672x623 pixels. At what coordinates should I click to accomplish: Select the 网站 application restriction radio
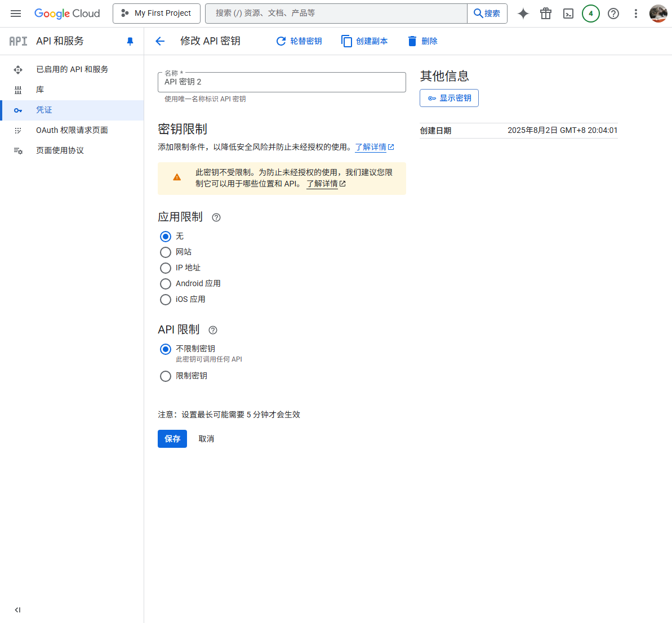[x=166, y=252]
